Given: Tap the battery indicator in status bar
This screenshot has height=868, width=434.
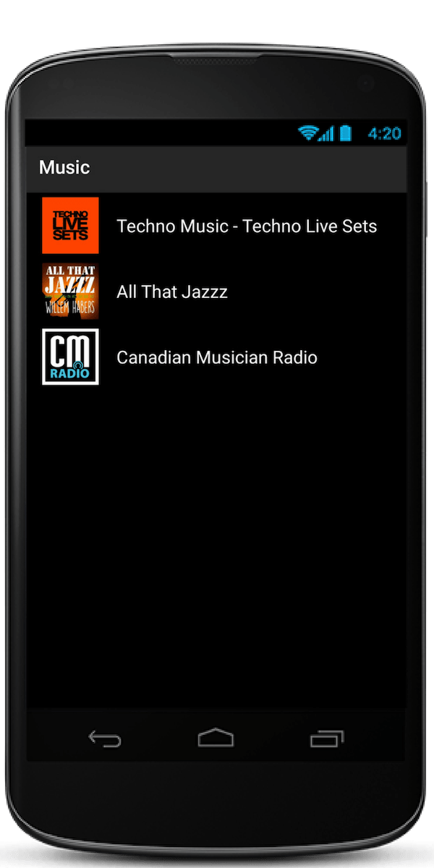Looking at the screenshot, I should click(x=346, y=133).
